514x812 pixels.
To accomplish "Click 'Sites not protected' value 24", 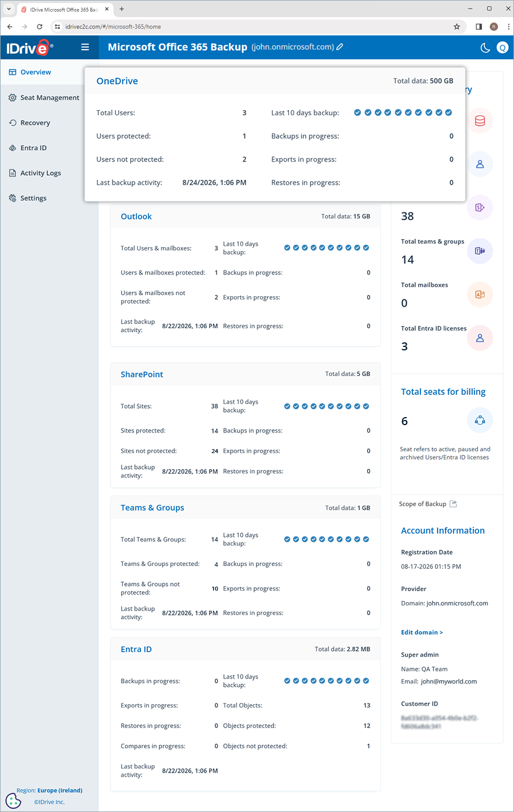I will pos(215,451).
